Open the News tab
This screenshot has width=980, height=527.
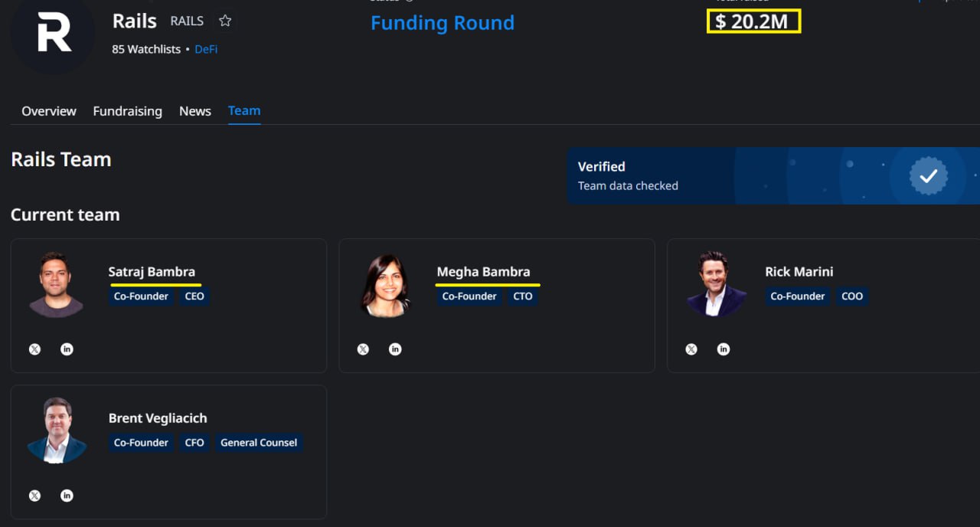(195, 111)
